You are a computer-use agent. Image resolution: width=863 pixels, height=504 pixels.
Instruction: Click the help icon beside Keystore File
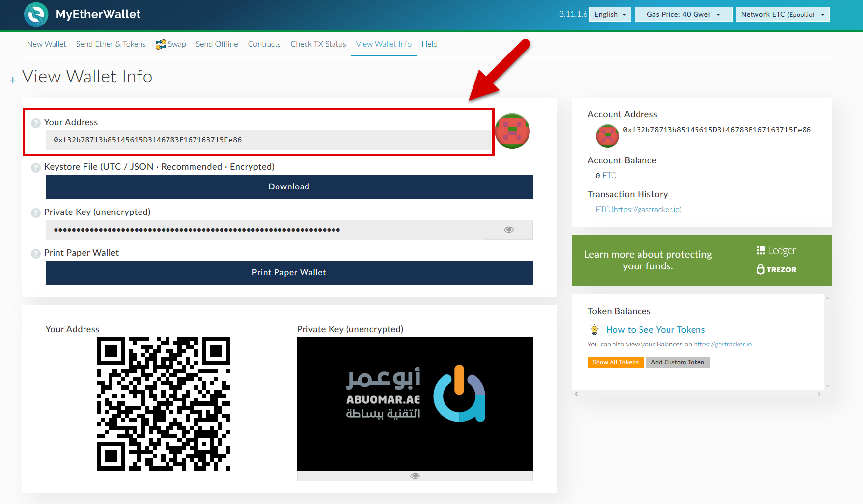(36, 168)
